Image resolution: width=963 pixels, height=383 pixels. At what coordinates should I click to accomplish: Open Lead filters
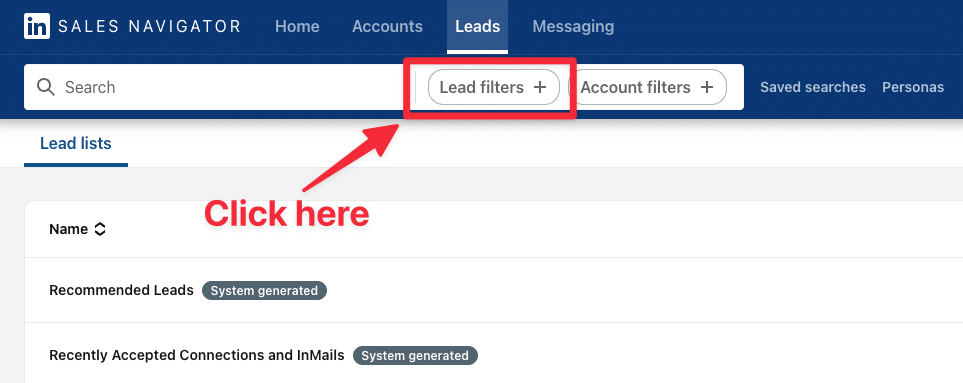tap(493, 87)
